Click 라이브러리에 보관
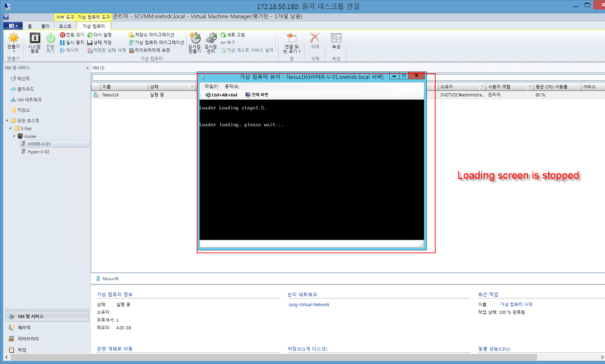The height and width of the screenshot is (364, 605). [149, 50]
